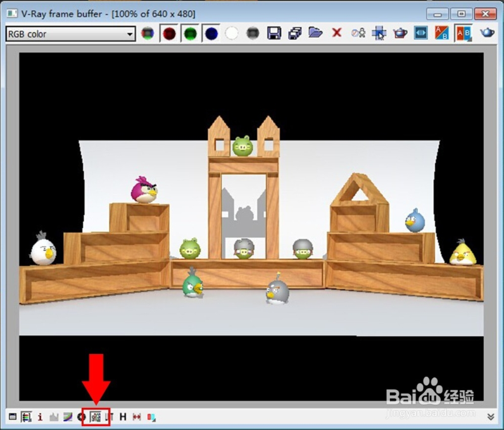
Task: Toggle use pixel aspect red arrows icon
Action: pyautogui.click(x=137, y=417)
